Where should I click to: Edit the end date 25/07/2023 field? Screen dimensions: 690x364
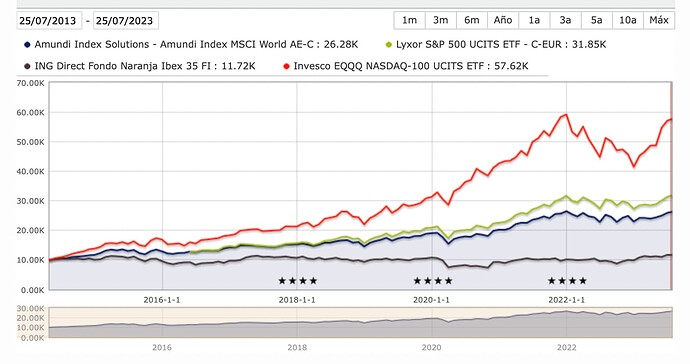tap(126, 21)
